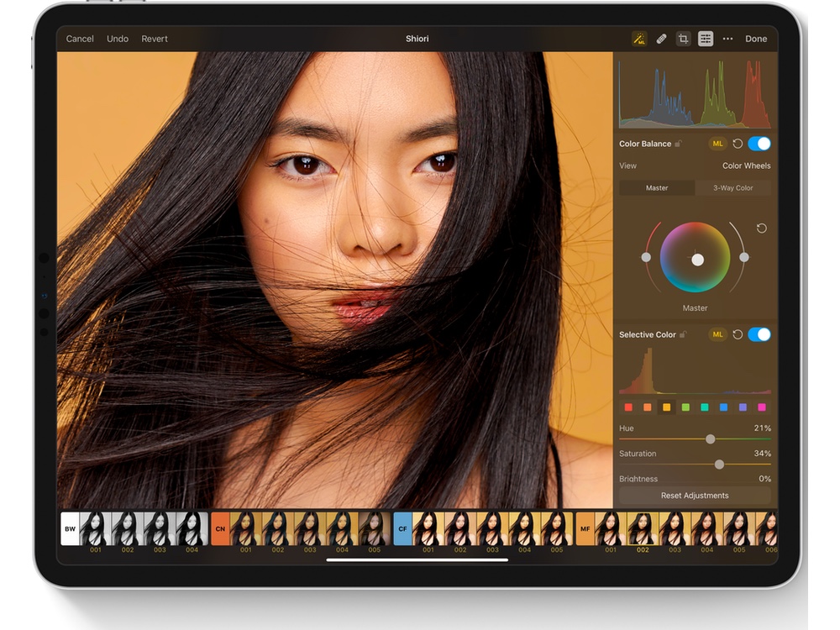Select the Master segment control
Viewport: 840px width, 630px height.
657,188
